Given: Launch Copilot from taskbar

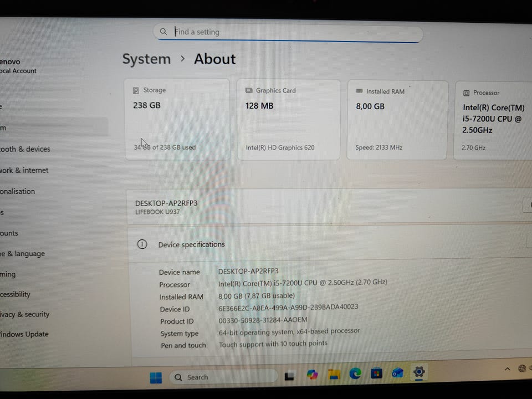Looking at the screenshot, I should point(312,375).
